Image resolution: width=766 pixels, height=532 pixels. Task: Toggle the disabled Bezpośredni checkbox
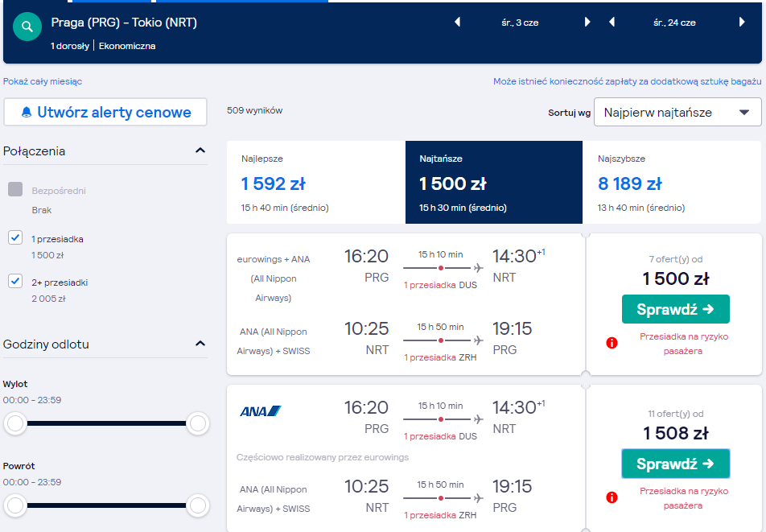point(15,189)
